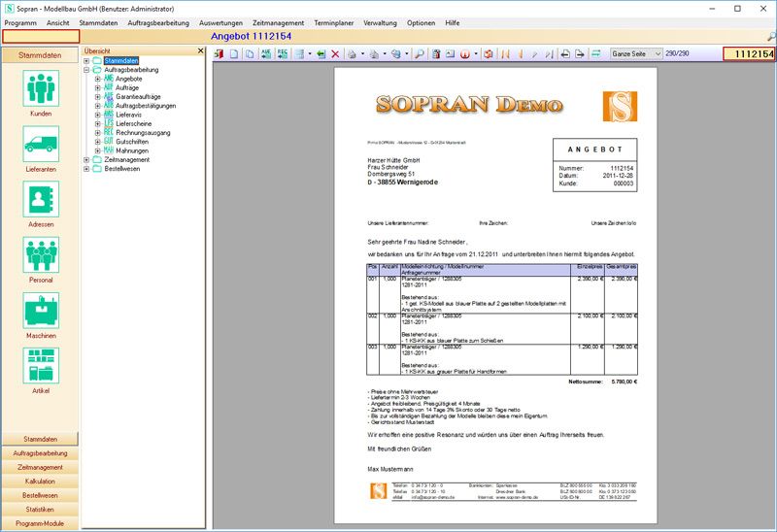This screenshot has height=532, width=777.
Task: Open the Lieferanten truck icon
Action: [41, 144]
